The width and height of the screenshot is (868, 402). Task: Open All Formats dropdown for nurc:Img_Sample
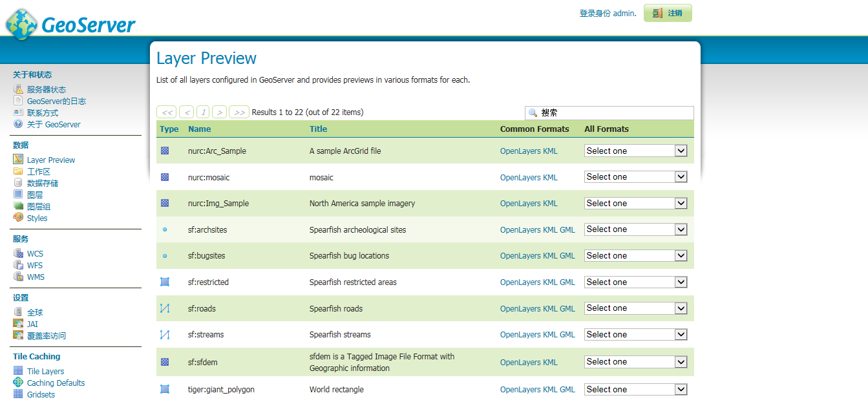pyautogui.click(x=636, y=203)
